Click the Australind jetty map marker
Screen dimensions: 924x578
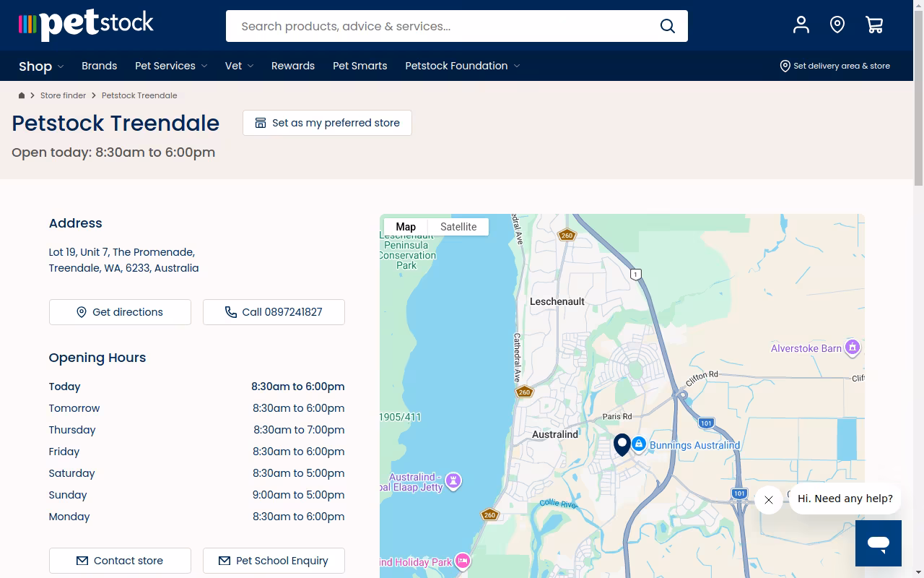[453, 480]
